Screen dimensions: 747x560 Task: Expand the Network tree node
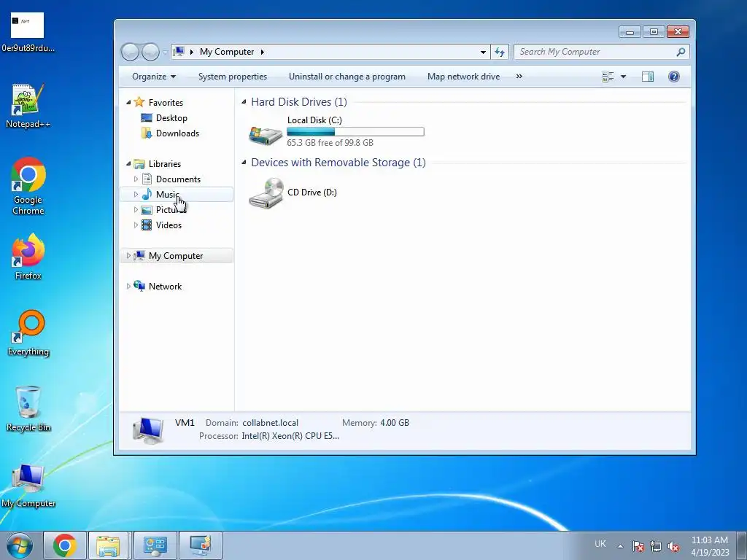(128, 286)
